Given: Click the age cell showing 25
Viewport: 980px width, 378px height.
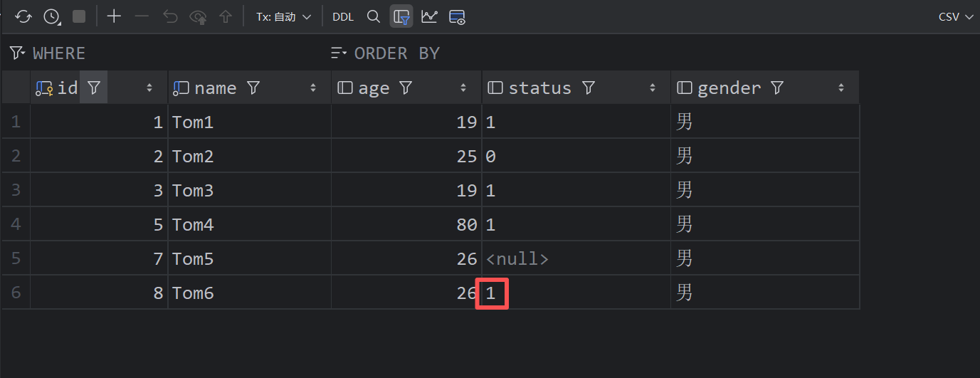Looking at the screenshot, I should click(x=406, y=156).
